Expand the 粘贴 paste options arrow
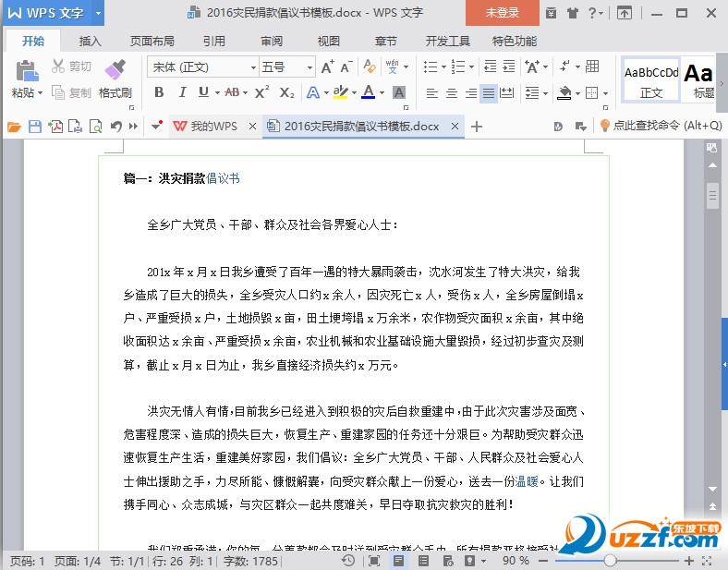Viewport: 728px width, 570px height. point(41,92)
